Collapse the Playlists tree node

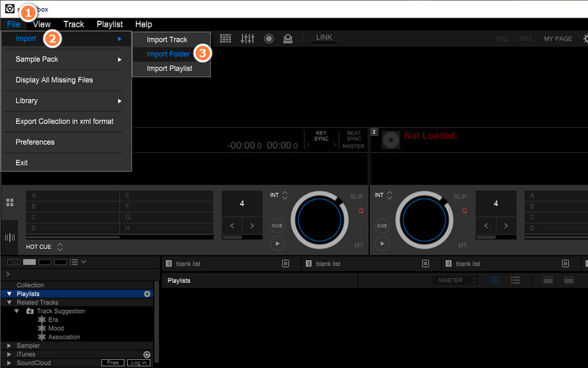(x=10, y=294)
